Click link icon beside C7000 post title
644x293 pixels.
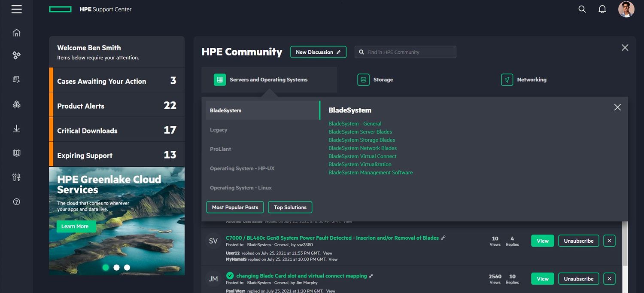(x=443, y=238)
